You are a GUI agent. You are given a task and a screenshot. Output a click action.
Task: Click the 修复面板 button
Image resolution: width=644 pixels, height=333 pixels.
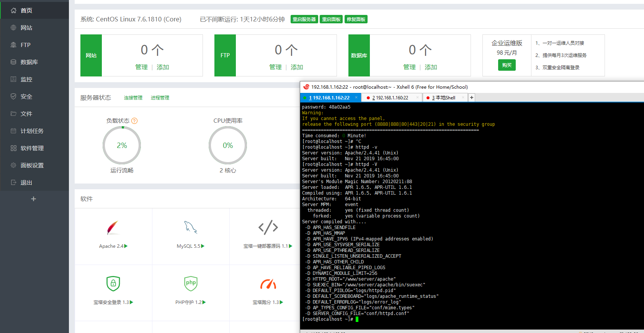356,19
